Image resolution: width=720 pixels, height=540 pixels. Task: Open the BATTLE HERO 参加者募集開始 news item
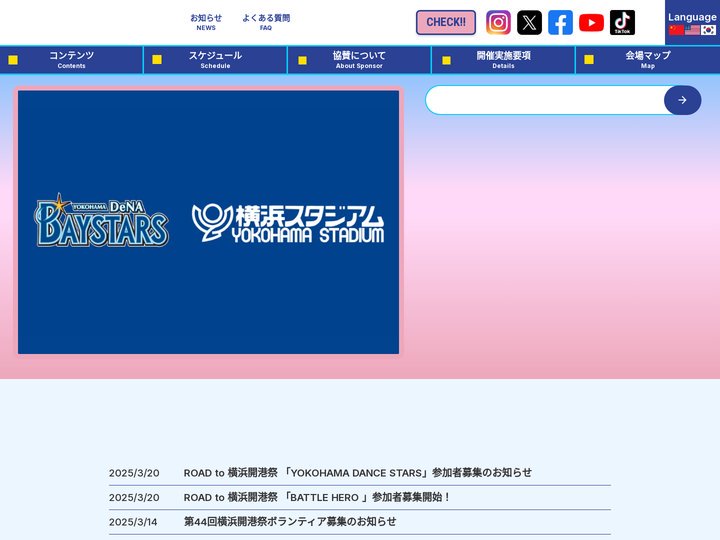click(317, 497)
